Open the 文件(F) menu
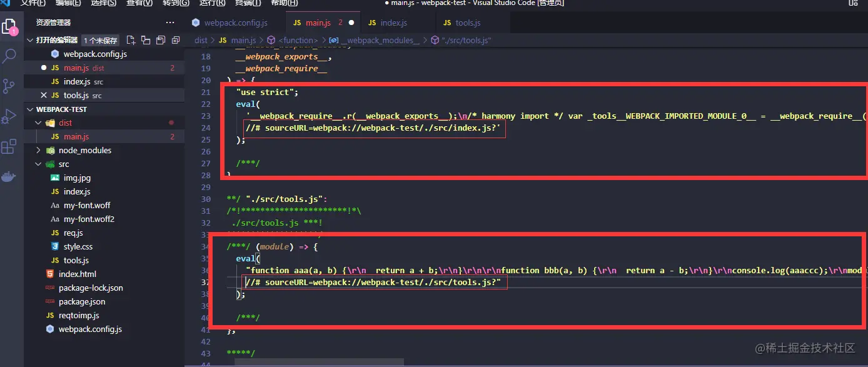Screen dimensions: 868x367 pos(33,3)
